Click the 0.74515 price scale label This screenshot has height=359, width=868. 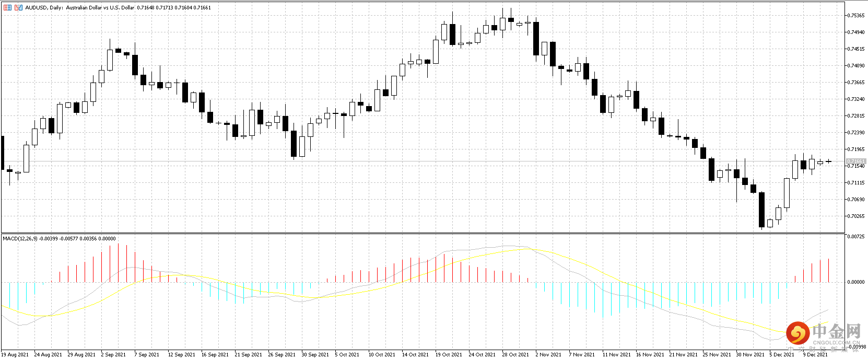[x=857, y=49]
